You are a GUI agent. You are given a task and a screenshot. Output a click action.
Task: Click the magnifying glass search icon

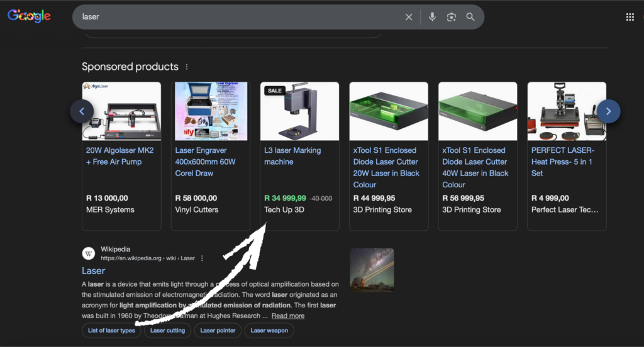(470, 17)
